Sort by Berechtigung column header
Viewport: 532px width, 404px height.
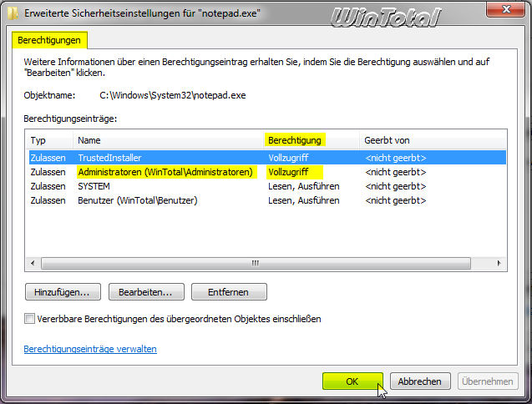point(312,140)
